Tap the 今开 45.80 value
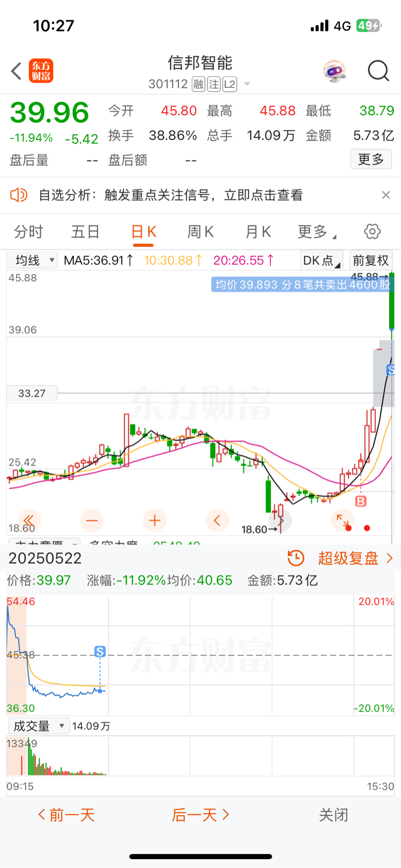Viewport: 401px width, 868px height. [179, 111]
